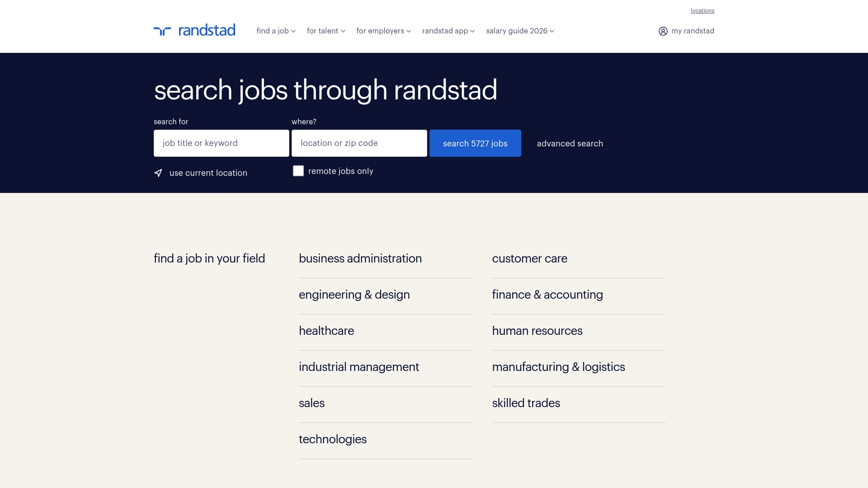This screenshot has width=868, height=488.
Task: View manufacturing & logistics jobs
Action: (x=558, y=367)
